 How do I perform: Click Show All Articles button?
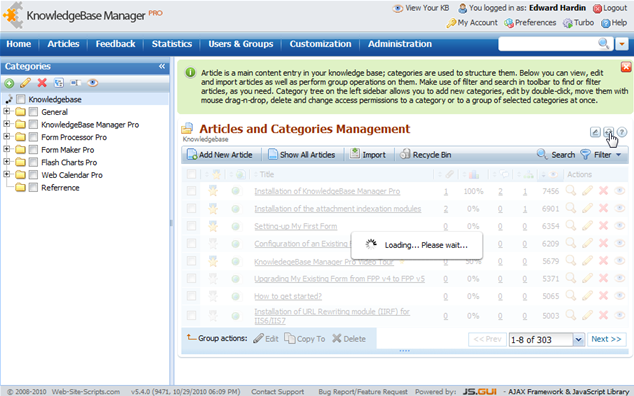[302, 155]
